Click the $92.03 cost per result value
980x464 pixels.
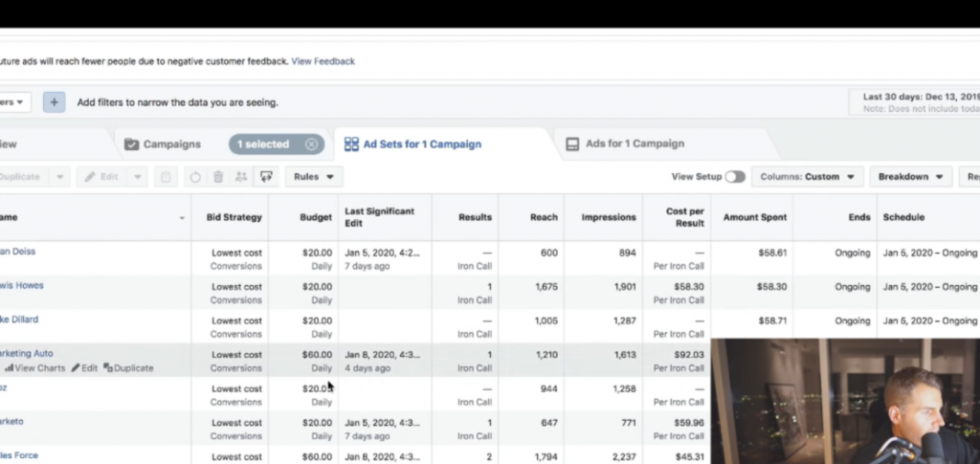[689, 355]
